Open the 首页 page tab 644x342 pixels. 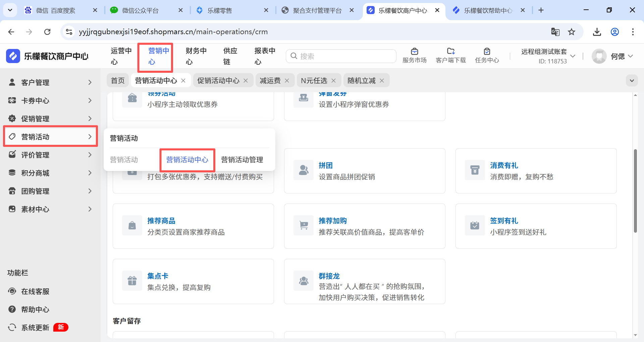tap(118, 80)
